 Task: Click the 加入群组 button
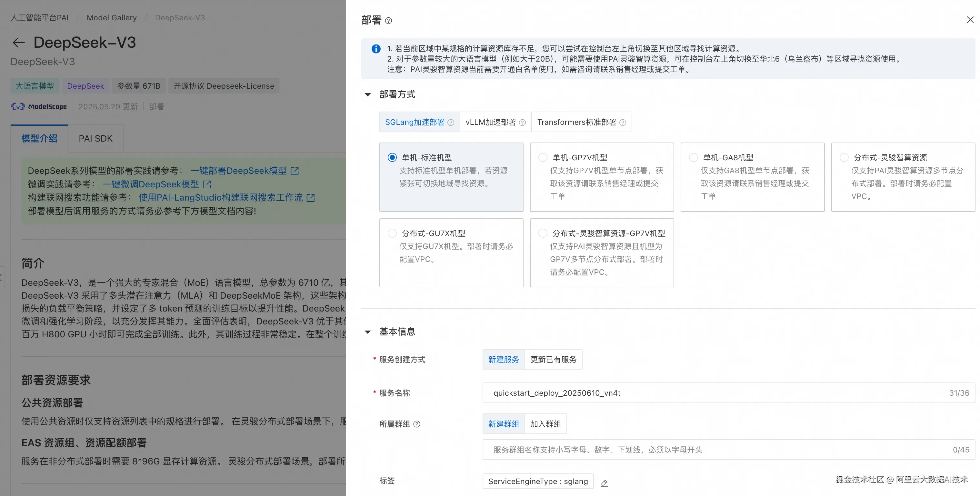[x=545, y=424]
